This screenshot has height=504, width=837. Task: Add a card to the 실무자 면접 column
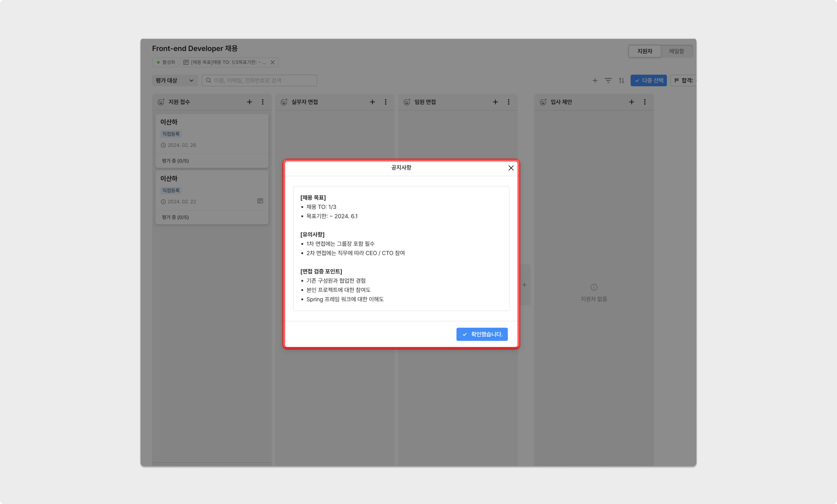pos(372,102)
